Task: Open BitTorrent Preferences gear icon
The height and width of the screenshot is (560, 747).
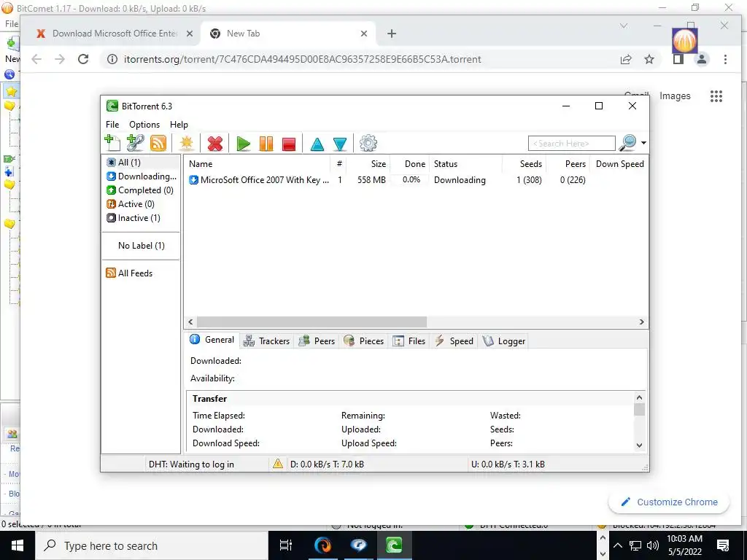Action: [x=368, y=143]
